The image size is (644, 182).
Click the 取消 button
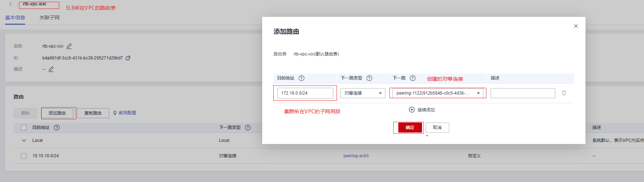pos(437,128)
